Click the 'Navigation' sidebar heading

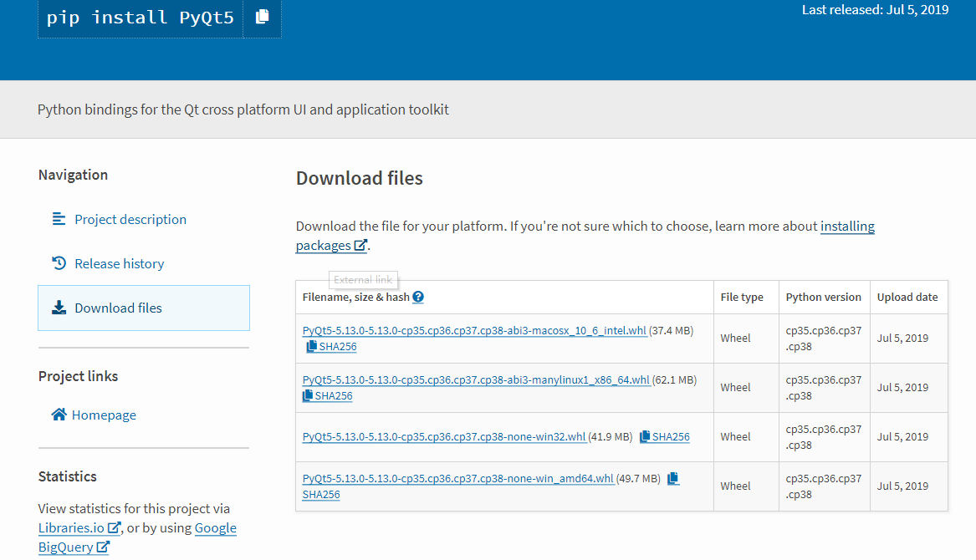tap(73, 174)
